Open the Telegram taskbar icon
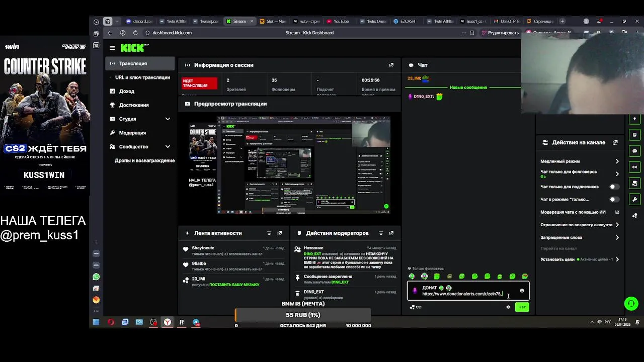 (x=196, y=322)
